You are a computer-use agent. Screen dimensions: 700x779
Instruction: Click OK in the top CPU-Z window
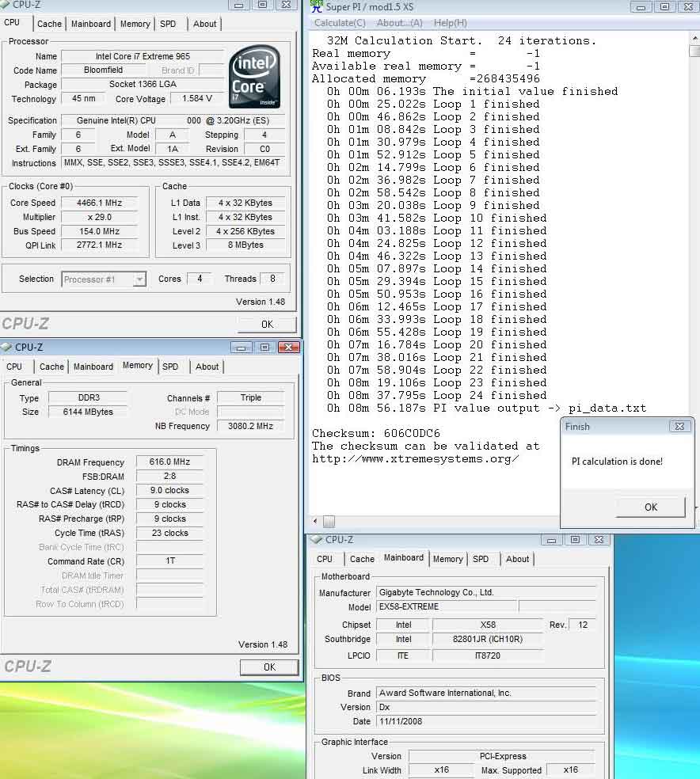pyautogui.click(x=268, y=325)
